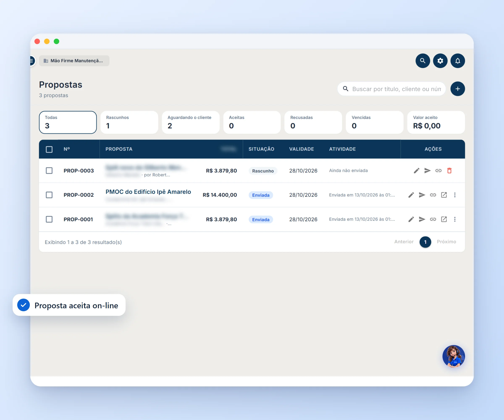Click the Proposta aceita on-line notification
This screenshot has height=420, width=504.
[x=69, y=305]
